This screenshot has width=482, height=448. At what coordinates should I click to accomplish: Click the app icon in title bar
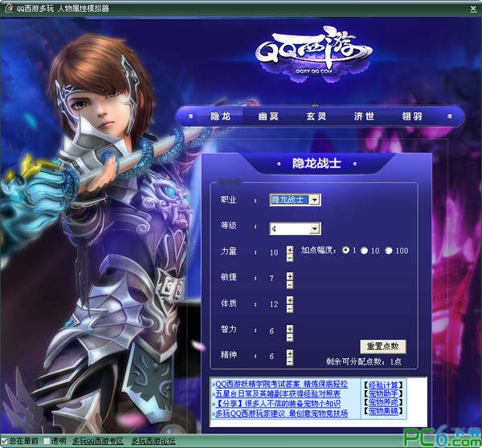[9, 8]
